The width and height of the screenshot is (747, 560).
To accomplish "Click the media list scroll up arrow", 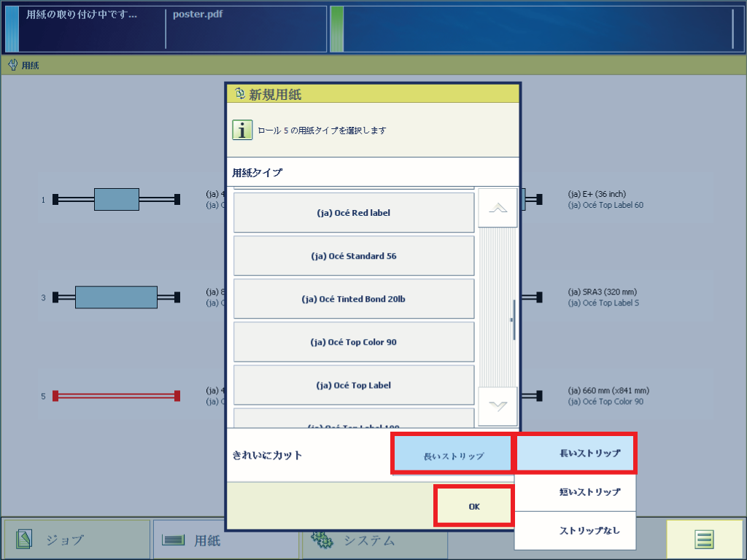I will 498,208.
